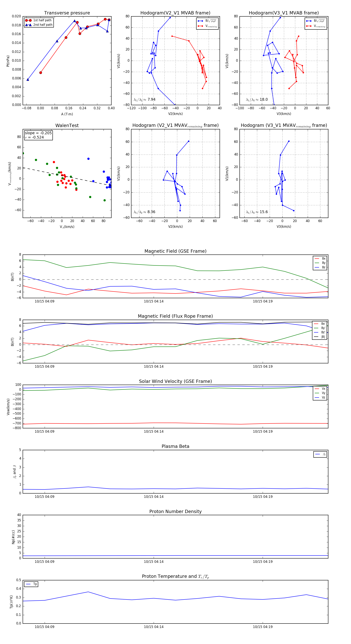Select 'Vz' legend entry in velocity plot

coord(320,398)
